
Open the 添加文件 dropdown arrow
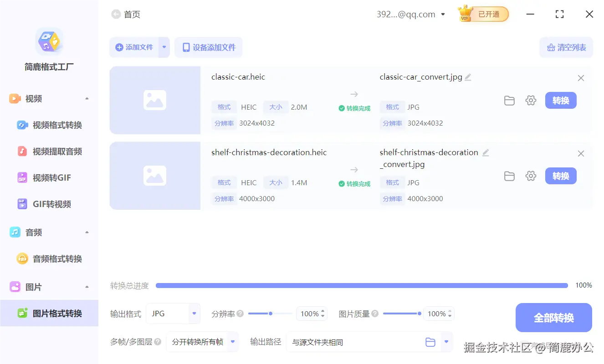click(164, 47)
